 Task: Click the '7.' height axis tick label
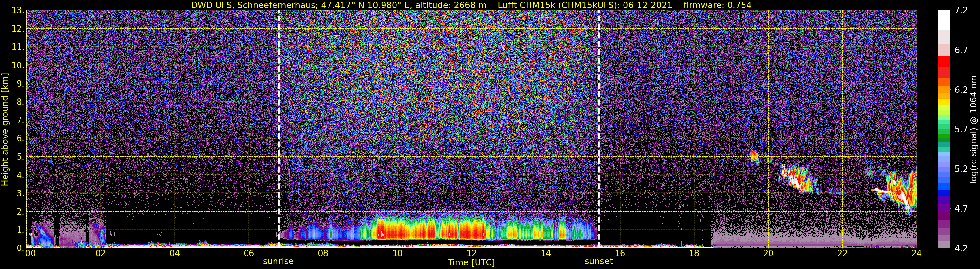click(20, 120)
